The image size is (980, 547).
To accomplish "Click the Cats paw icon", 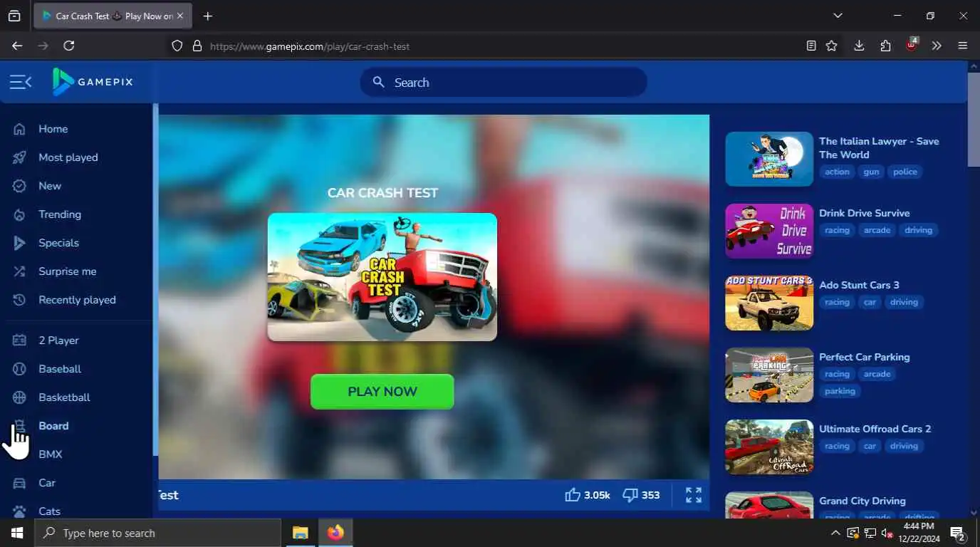I will [x=19, y=511].
